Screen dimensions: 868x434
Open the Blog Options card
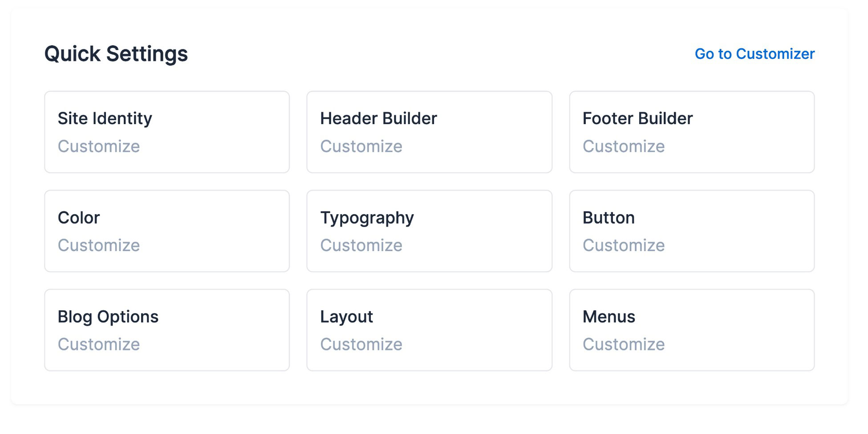pos(167,330)
